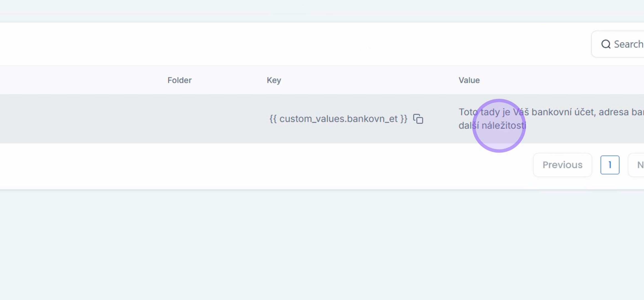This screenshot has height=300, width=644.
Task: Sort by the Folder column header
Action: point(179,80)
